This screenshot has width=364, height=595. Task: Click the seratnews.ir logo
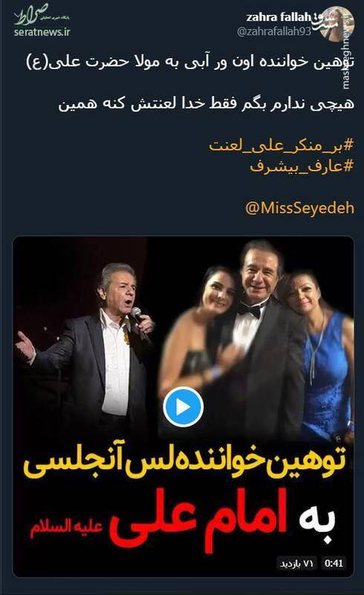coord(42,20)
